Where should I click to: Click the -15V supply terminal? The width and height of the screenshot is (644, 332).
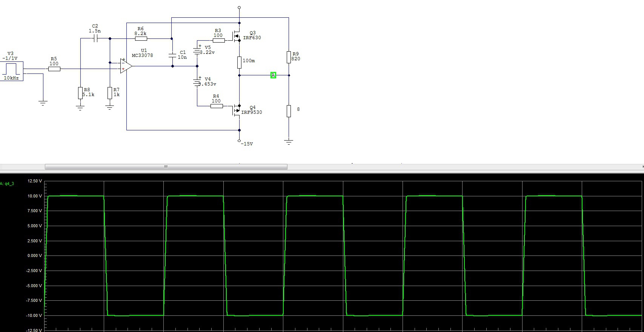tap(239, 141)
